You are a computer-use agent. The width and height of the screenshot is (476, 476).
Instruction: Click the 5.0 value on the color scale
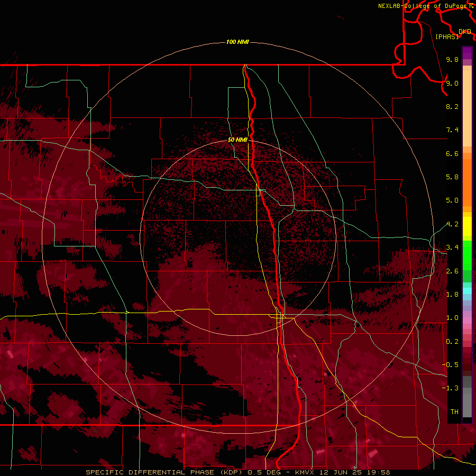tap(452, 200)
